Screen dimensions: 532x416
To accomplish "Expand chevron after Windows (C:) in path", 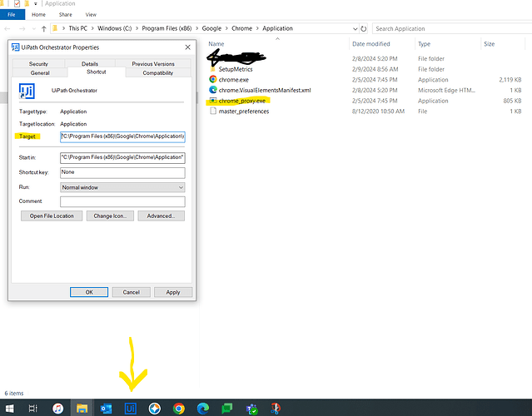I will pos(137,28).
